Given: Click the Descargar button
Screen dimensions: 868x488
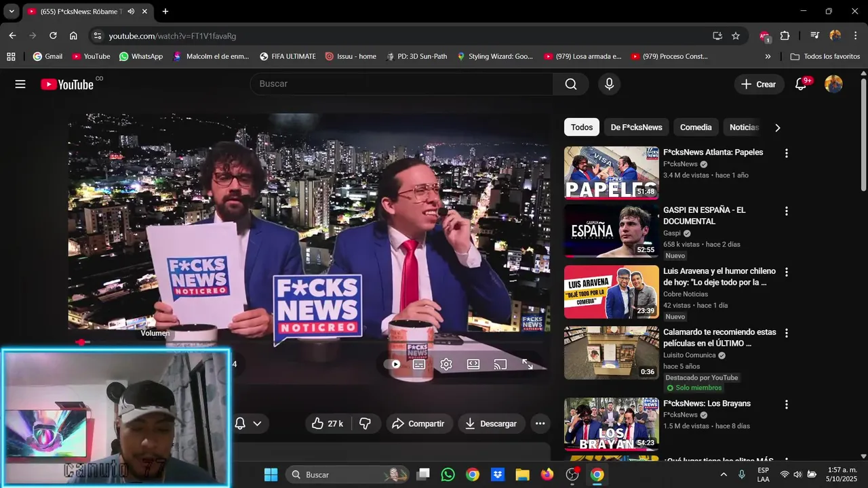Looking at the screenshot, I should pyautogui.click(x=492, y=424).
